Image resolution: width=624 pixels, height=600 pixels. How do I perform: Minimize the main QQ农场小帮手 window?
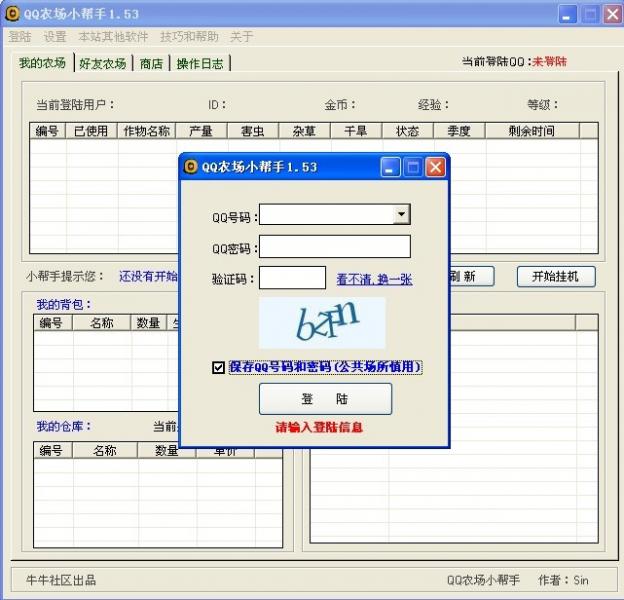[567, 14]
